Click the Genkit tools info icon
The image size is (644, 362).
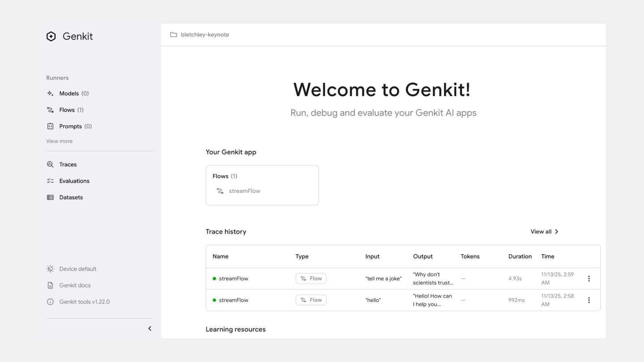tap(50, 302)
